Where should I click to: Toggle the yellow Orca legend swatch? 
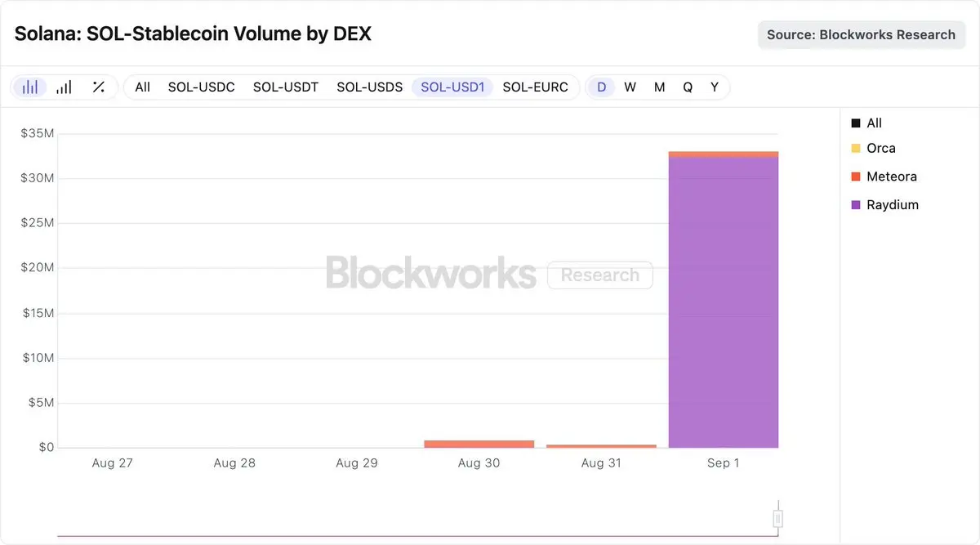point(856,148)
